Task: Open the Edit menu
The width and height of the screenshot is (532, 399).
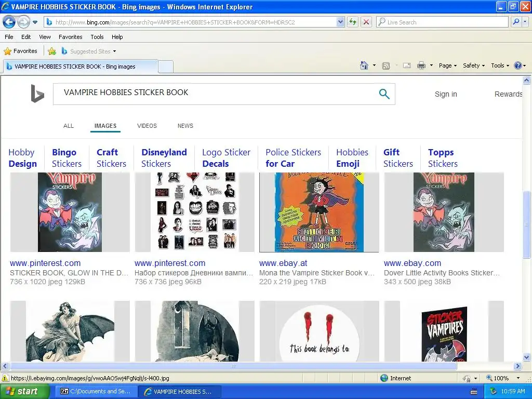Action: click(26, 37)
